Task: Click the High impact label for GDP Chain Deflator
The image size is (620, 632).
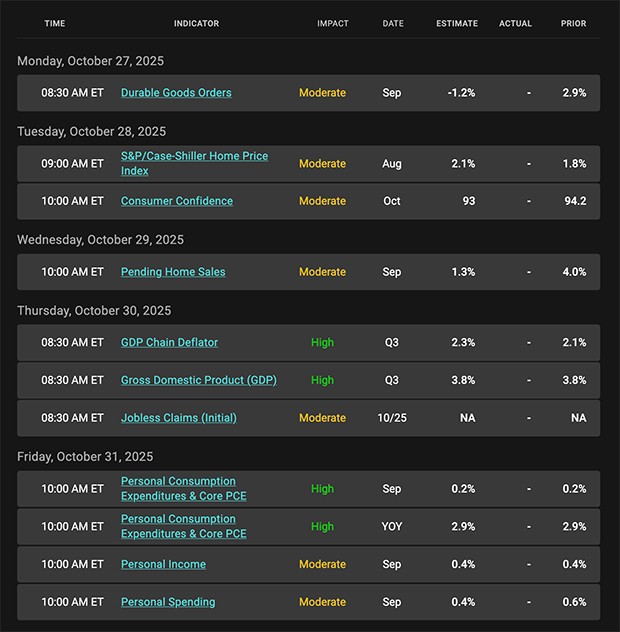Action: [322, 342]
